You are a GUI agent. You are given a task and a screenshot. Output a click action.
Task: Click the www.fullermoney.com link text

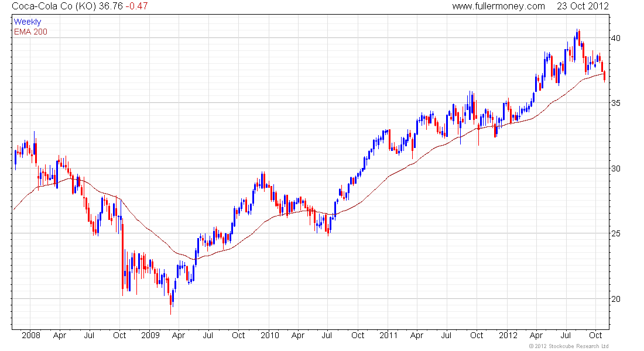pyautogui.click(x=498, y=6)
